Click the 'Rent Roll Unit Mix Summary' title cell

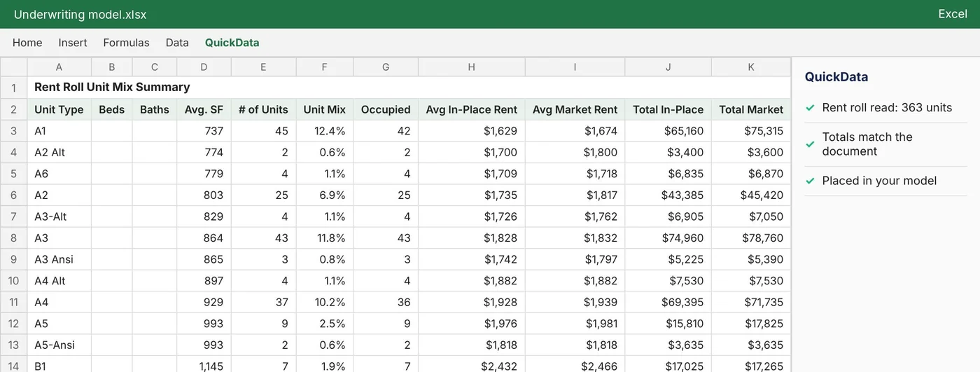tap(409, 88)
